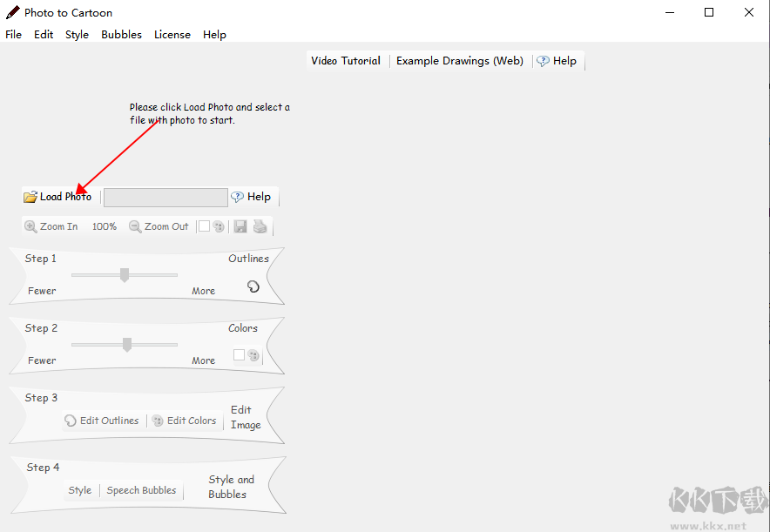Click the print icon
Image resolution: width=770 pixels, height=532 pixels.
click(260, 226)
